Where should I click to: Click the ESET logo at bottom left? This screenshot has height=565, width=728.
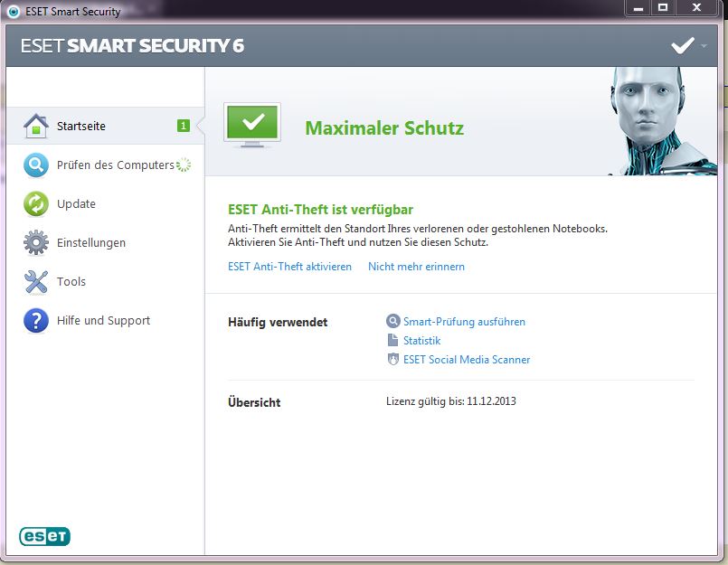pyautogui.click(x=44, y=536)
